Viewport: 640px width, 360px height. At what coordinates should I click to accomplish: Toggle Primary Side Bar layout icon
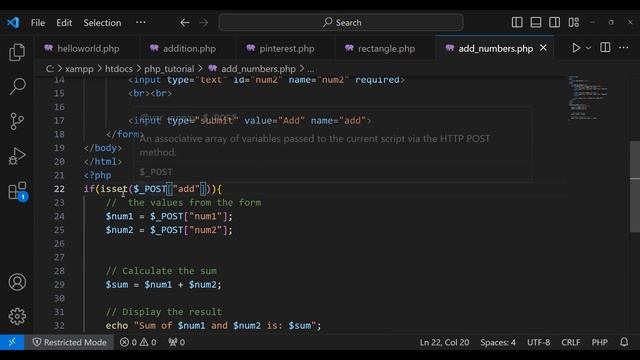[517, 22]
